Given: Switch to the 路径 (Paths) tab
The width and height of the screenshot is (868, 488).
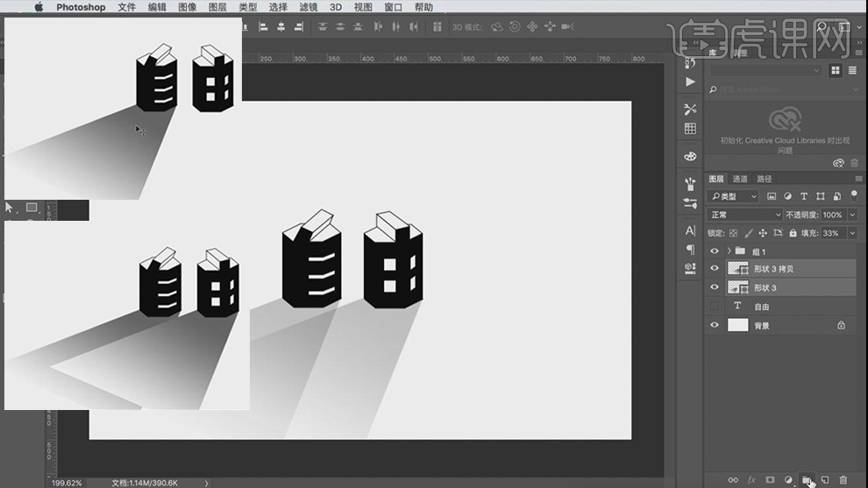Looking at the screenshot, I should 765,179.
